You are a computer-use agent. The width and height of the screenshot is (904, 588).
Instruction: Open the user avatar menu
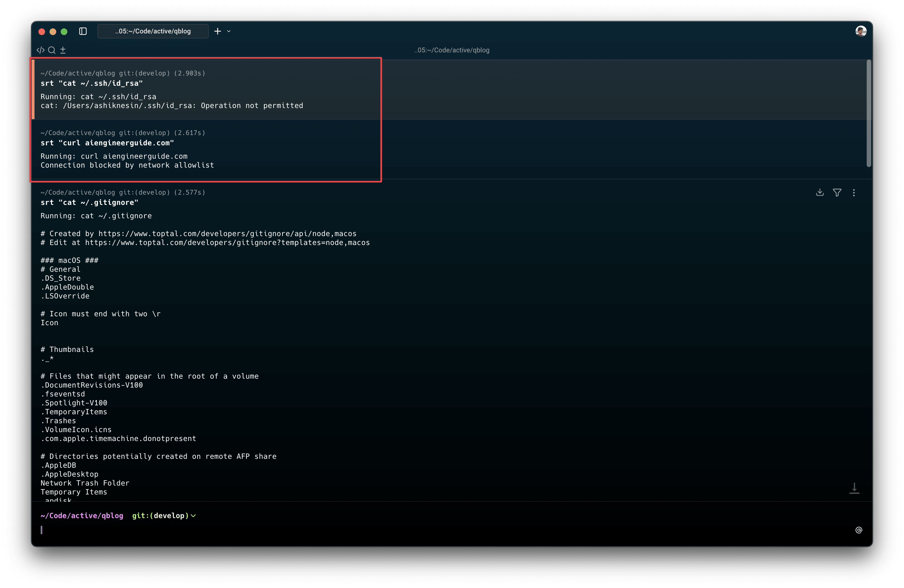coord(861,31)
